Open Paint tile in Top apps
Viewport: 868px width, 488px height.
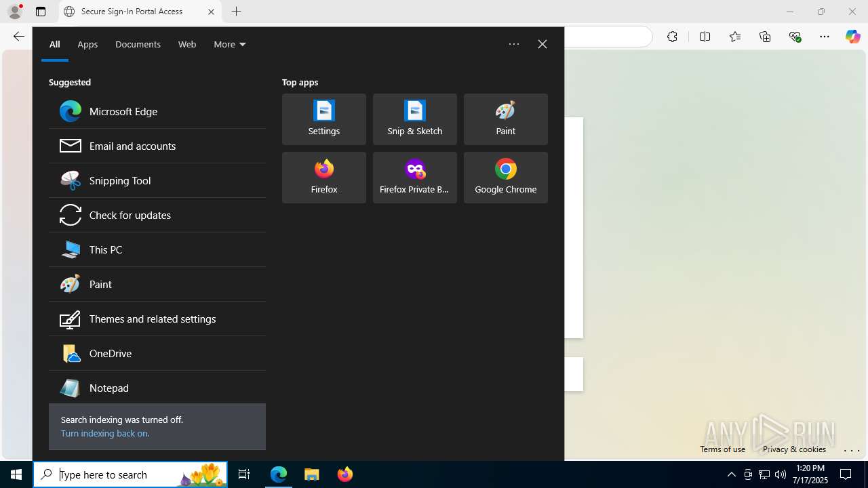point(506,119)
